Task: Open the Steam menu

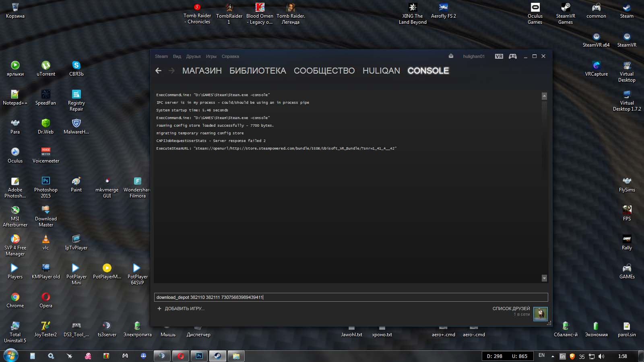Action: [161, 56]
